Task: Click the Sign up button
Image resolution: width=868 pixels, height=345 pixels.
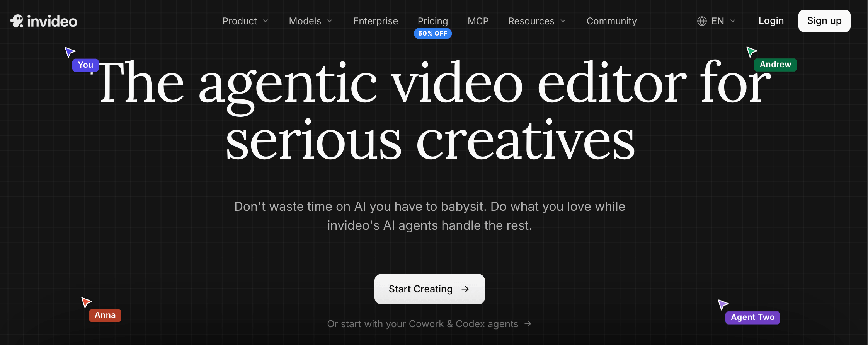Action: tap(824, 21)
